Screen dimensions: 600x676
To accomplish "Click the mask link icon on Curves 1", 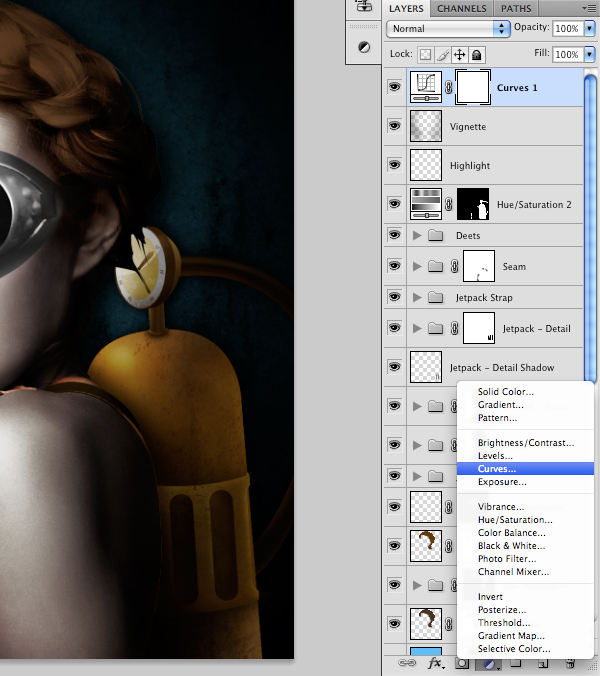I will click(449, 87).
